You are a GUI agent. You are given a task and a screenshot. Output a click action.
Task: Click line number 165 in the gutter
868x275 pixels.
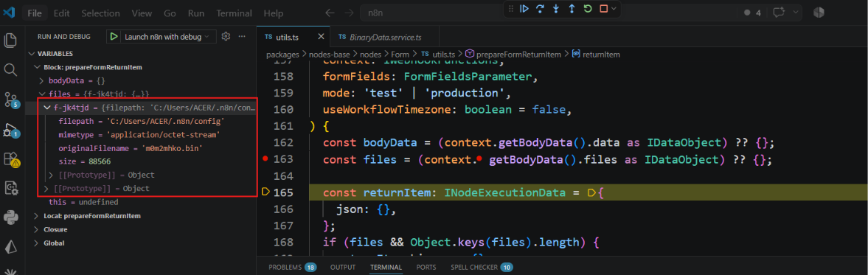tap(284, 192)
